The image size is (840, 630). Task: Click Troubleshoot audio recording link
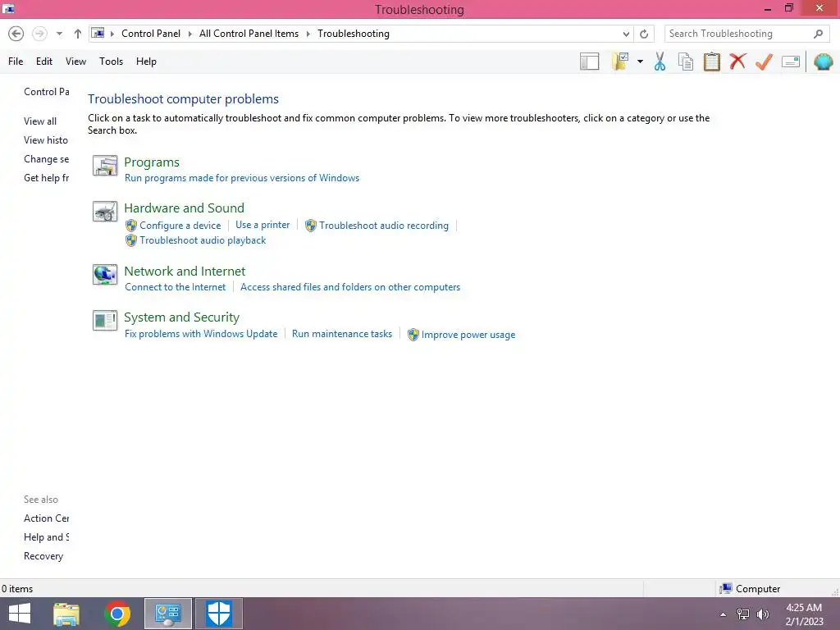click(384, 226)
